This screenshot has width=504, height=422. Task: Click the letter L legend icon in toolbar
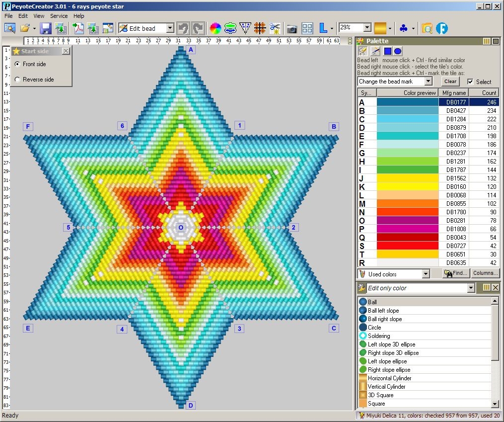(322, 28)
